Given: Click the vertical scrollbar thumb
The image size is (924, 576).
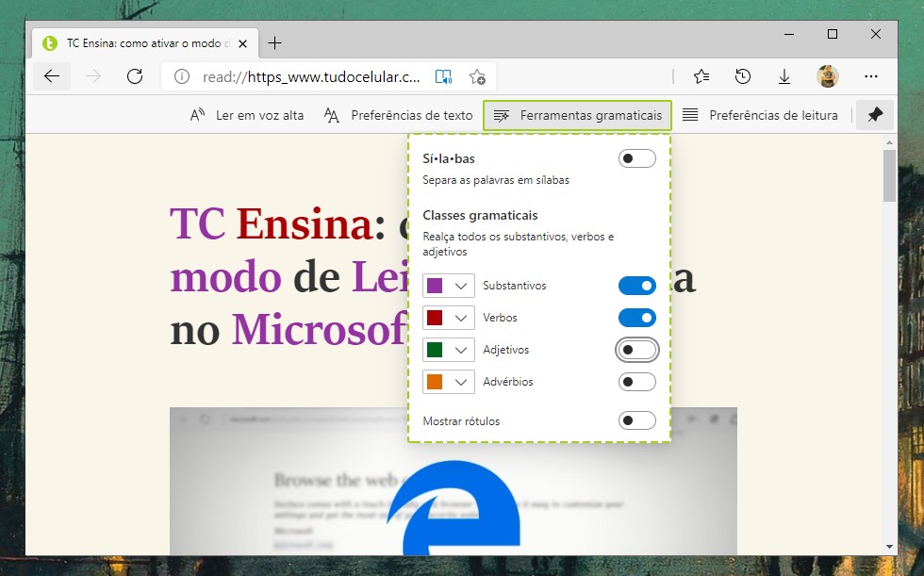Looking at the screenshot, I should (889, 175).
